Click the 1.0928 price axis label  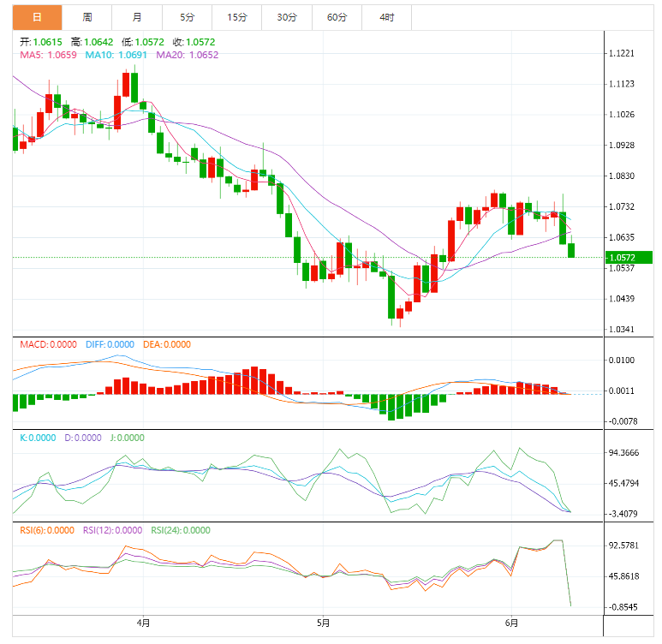click(x=622, y=146)
